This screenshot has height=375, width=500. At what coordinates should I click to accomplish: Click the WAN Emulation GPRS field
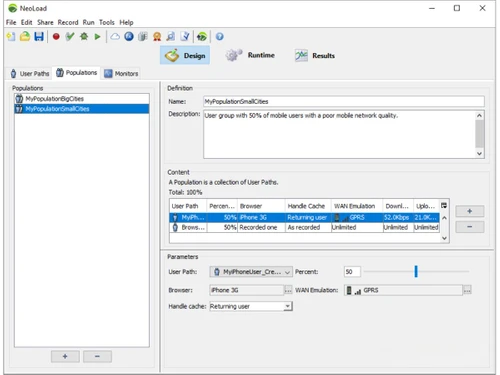(x=403, y=290)
